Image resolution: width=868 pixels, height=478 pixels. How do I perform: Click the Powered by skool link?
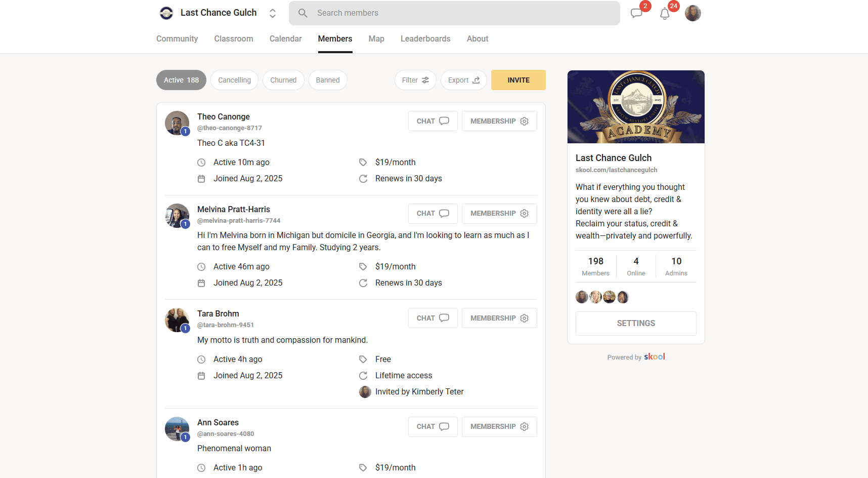(636, 357)
